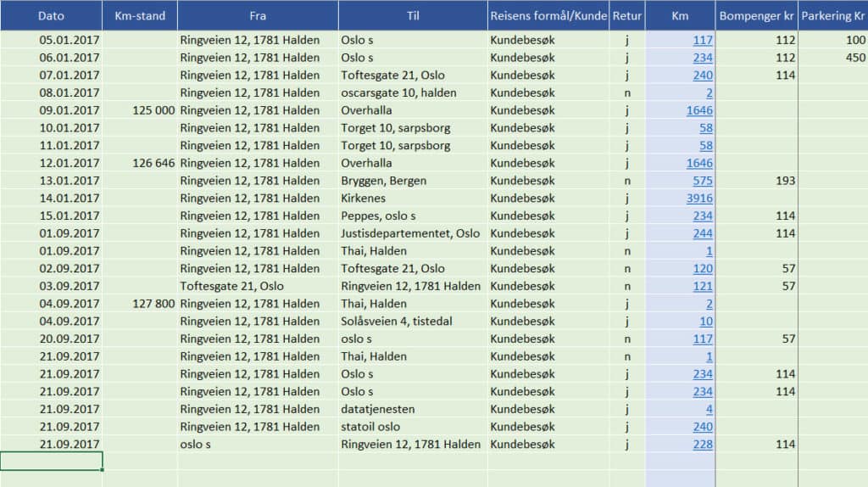Image resolution: width=868 pixels, height=487 pixels.
Task: Click the 575 km link for Bergen
Action: click(x=703, y=181)
